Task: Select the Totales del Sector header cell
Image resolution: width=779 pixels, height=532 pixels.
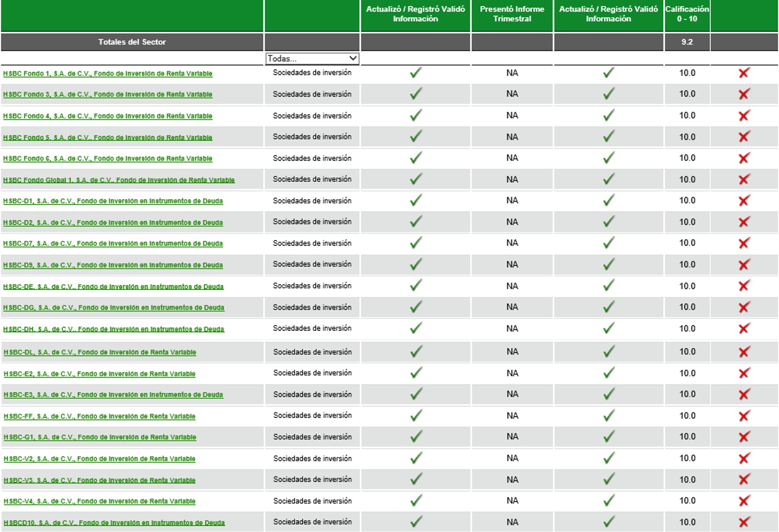Action: (132, 42)
